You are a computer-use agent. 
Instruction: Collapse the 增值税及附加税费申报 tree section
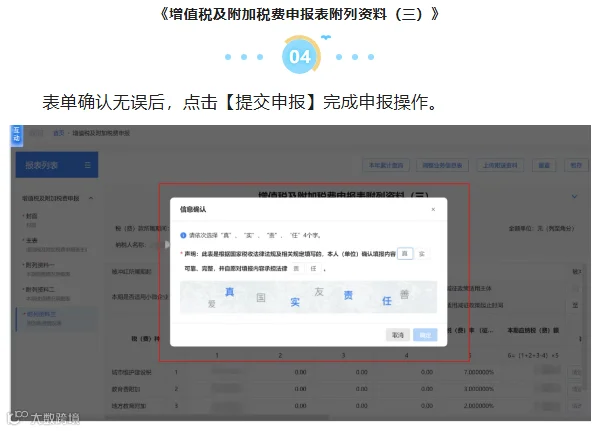[x=91, y=198]
